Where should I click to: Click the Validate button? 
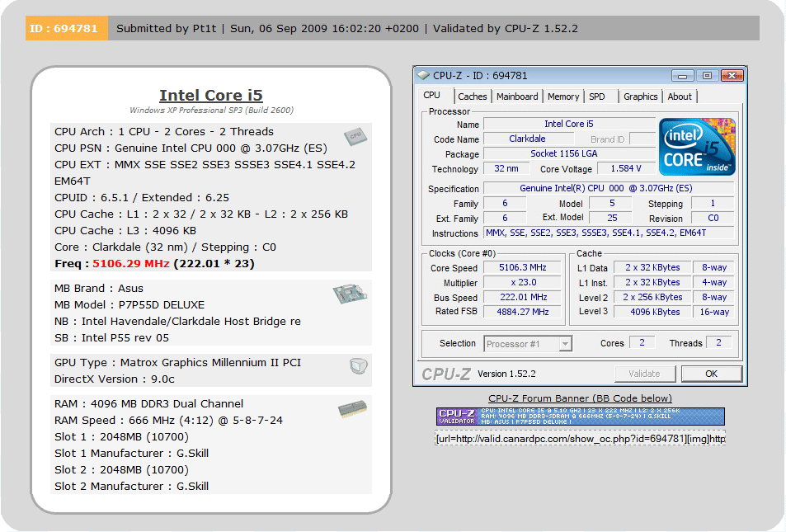tap(644, 374)
